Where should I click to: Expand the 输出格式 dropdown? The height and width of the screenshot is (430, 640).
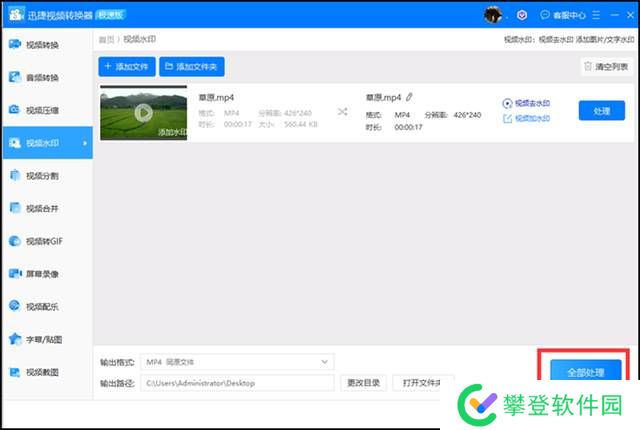(x=324, y=361)
